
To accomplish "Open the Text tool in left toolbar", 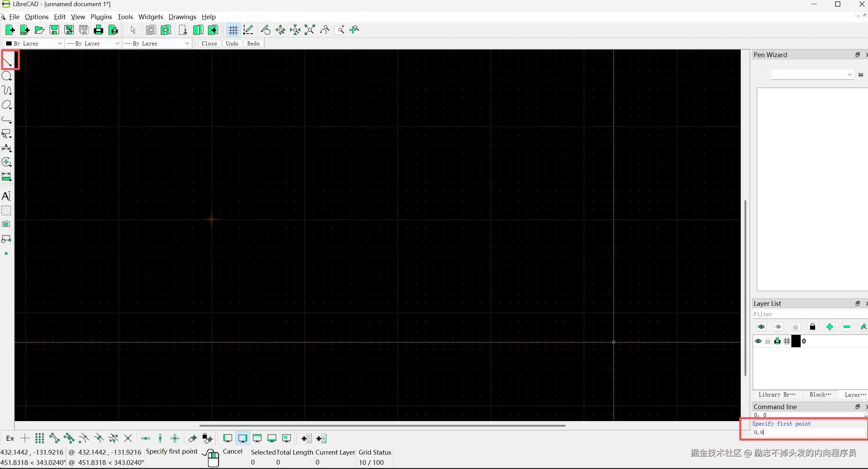I will tap(6, 196).
